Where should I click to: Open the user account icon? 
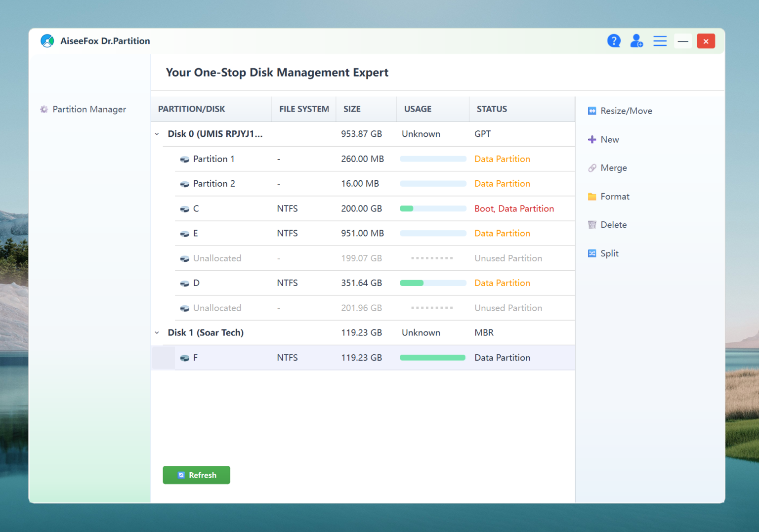[636, 41]
